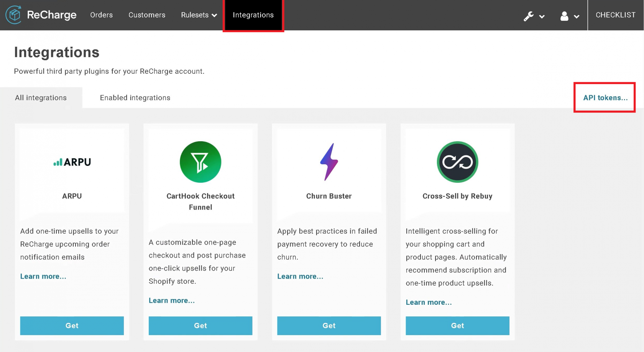Get the Churn Buster integration
644x352 pixels.
(329, 326)
